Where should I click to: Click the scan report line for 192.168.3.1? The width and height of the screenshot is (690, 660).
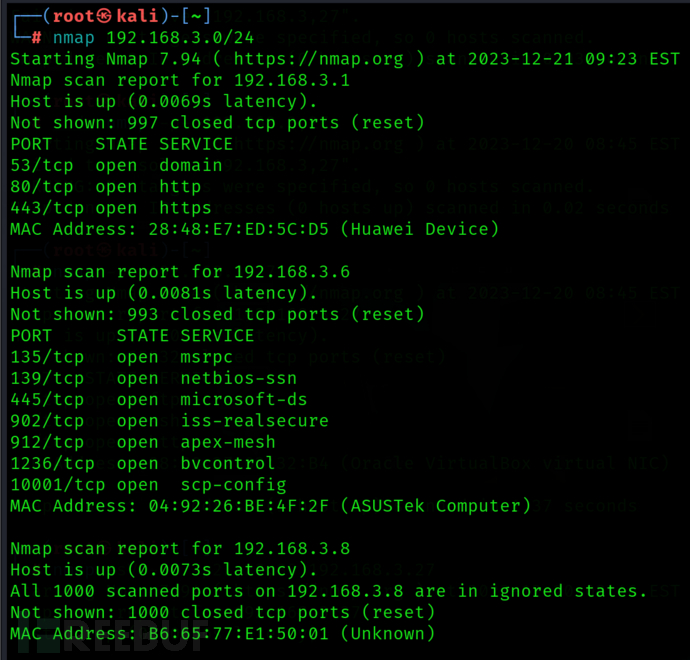[x=180, y=80]
